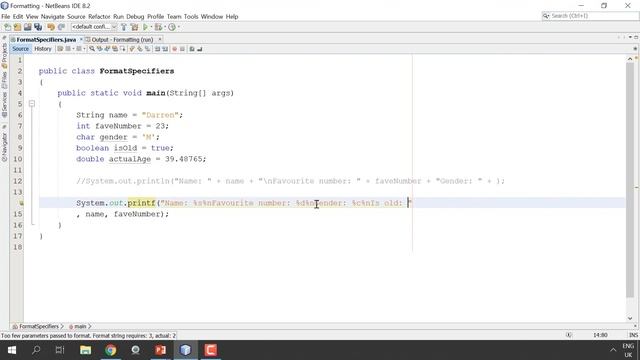This screenshot has height=360, width=640.
Task: Click the Redo arrow icon
Action: pos(61,27)
